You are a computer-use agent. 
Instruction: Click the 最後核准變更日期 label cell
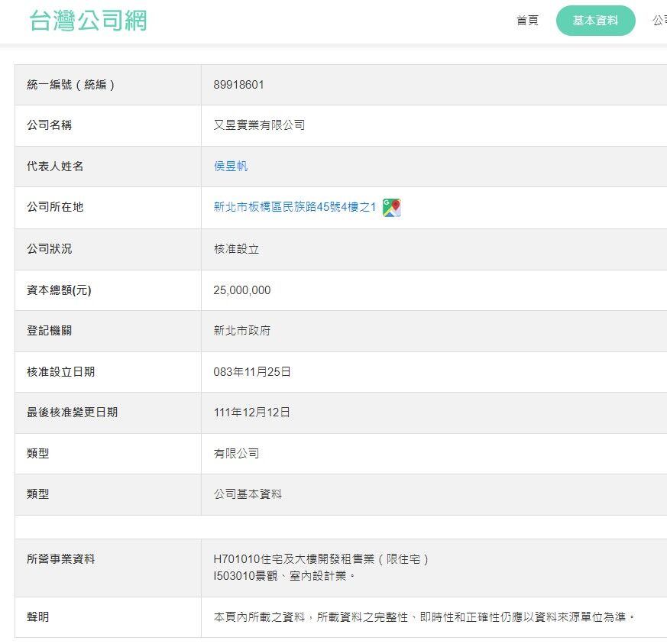point(108,413)
